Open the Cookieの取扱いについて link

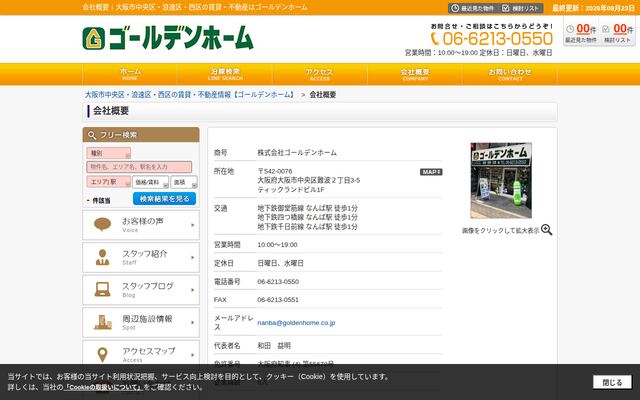coord(103,387)
